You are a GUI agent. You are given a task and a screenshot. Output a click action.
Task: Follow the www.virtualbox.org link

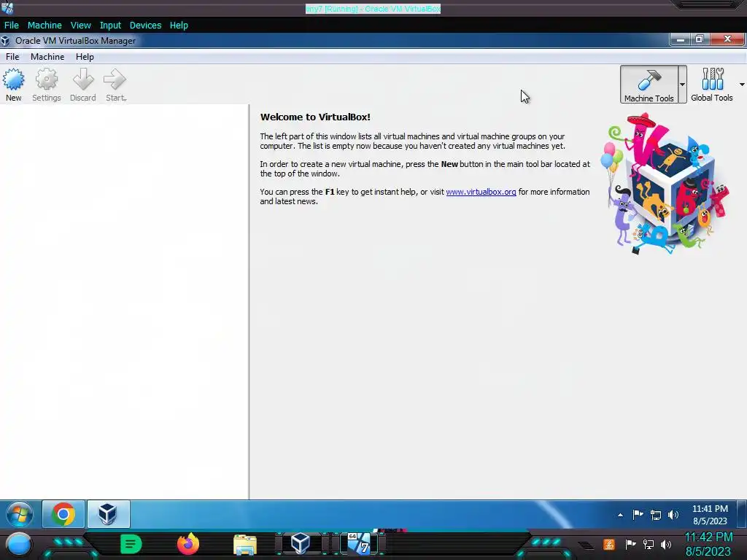tap(481, 192)
